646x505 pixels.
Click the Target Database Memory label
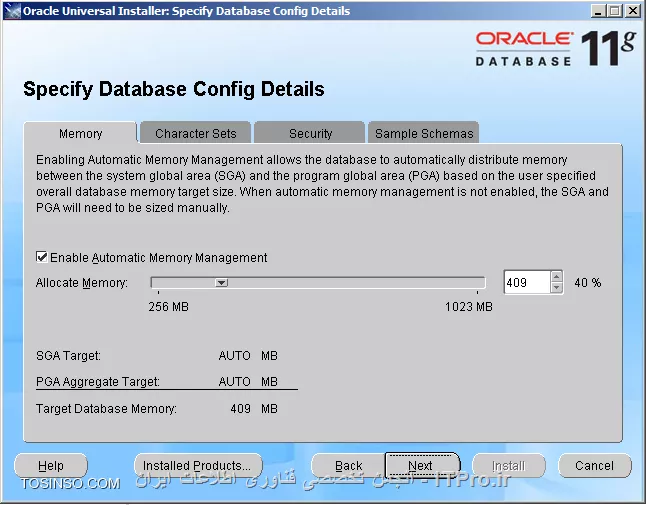pos(106,409)
